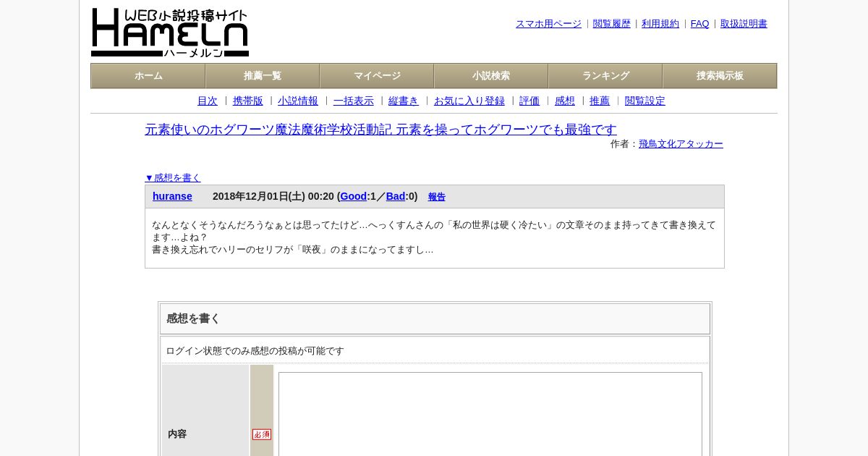This screenshot has height=456, width=868.
Task: Select the 一括表示 link
Action: tap(354, 101)
